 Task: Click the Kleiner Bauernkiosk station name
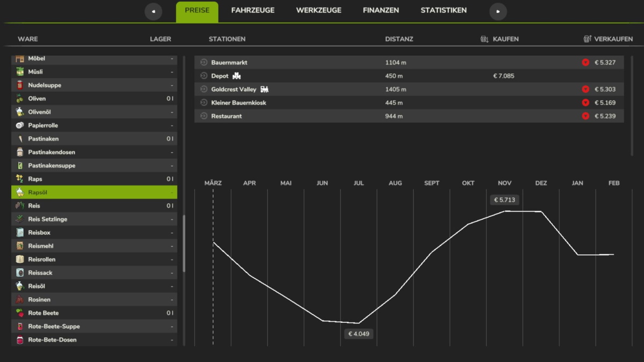click(239, 103)
